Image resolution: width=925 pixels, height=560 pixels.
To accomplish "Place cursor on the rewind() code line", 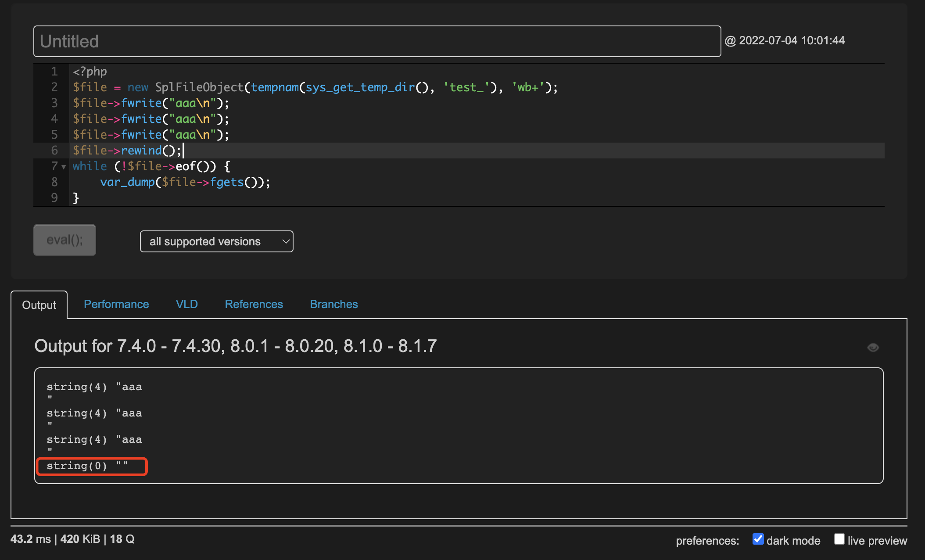I will (127, 151).
